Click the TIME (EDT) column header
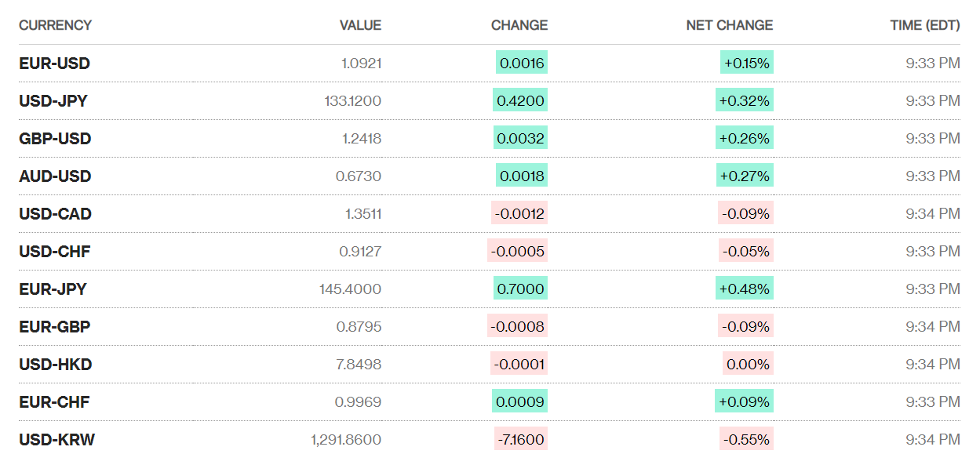980x454 pixels. click(924, 25)
